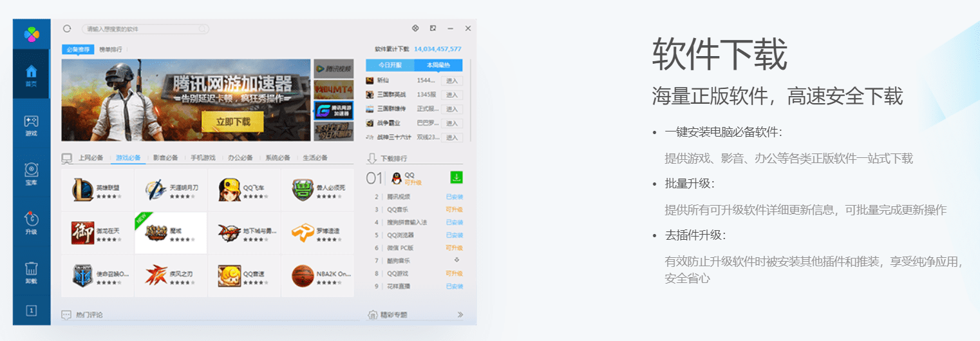
Task: Click 可升级 link next to QQ音乐
Action: [x=455, y=209]
